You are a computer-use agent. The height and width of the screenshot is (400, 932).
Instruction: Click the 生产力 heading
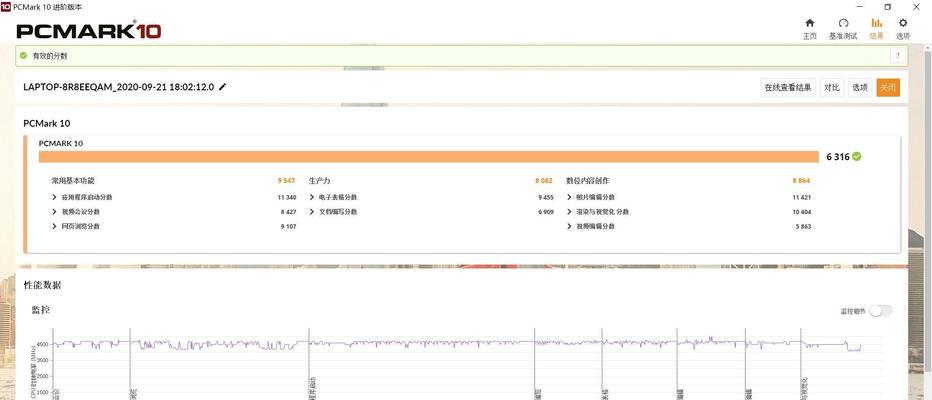coord(319,181)
